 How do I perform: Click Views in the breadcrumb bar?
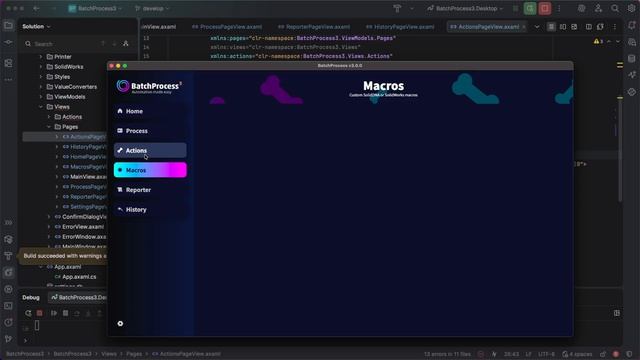109,354
